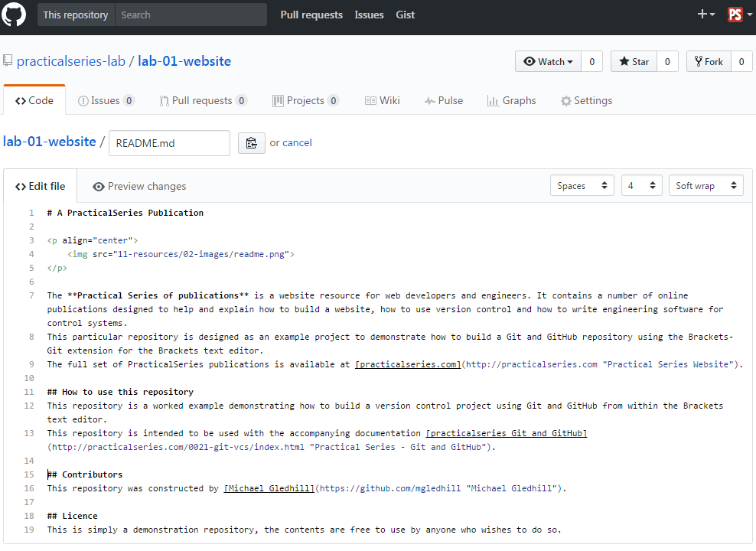
Task: Open the Wiki tab
Action: coord(383,100)
